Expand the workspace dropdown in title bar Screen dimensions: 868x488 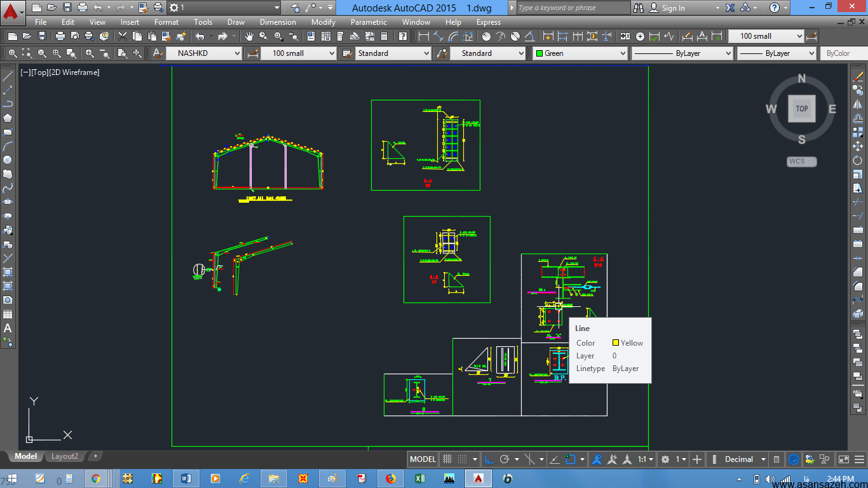coord(224,8)
